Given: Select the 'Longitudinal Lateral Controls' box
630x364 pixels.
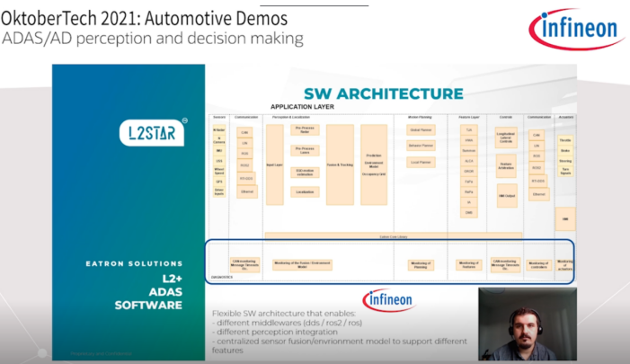Looking at the screenshot, I should coord(506,138).
